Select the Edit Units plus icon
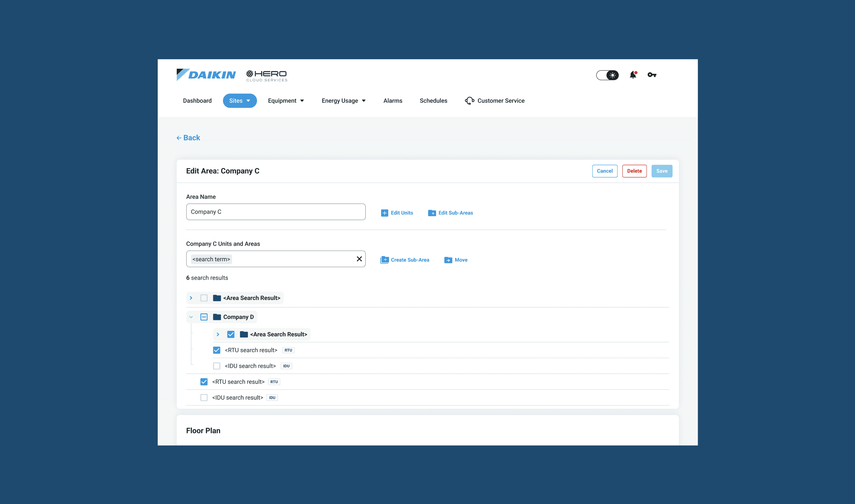 [x=384, y=213]
